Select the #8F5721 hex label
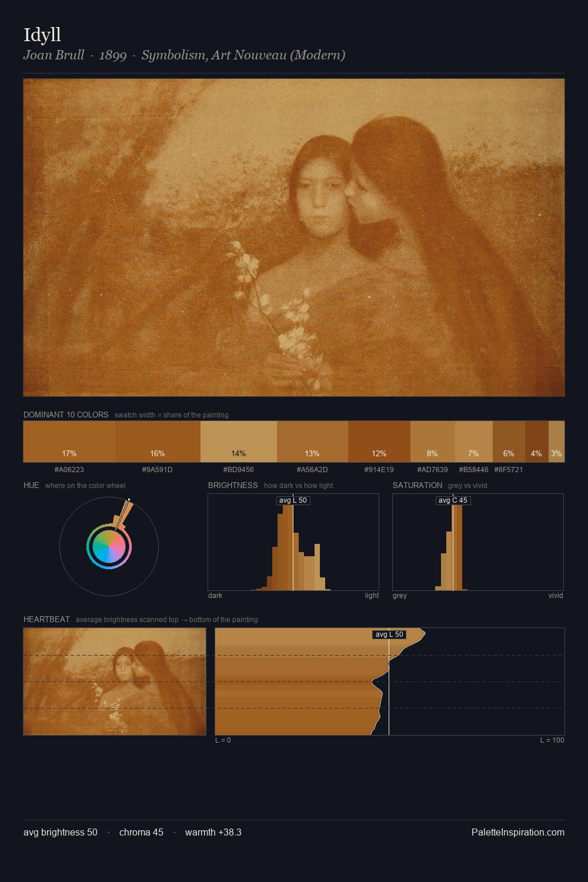Viewport: 588px width, 882px height. (x=509, y=470)
